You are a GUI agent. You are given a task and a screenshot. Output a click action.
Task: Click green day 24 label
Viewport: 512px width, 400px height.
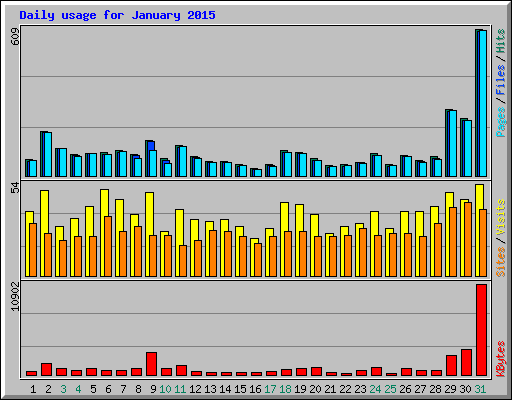click(x=375, y=389)
